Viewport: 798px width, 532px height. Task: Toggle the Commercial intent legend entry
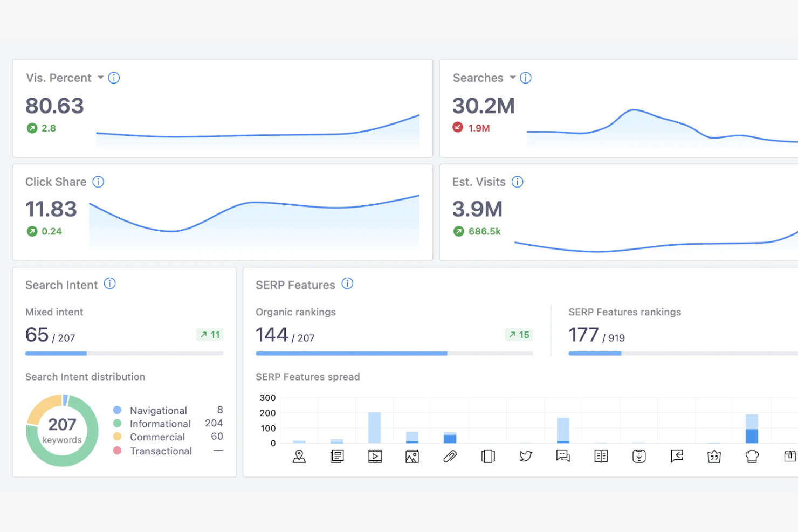157,437
